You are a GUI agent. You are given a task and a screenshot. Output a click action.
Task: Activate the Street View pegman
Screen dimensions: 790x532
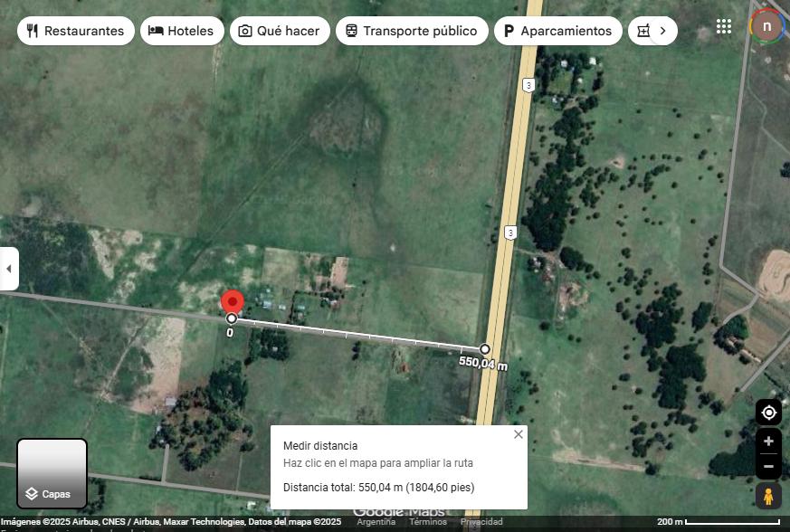pos(768,496)
